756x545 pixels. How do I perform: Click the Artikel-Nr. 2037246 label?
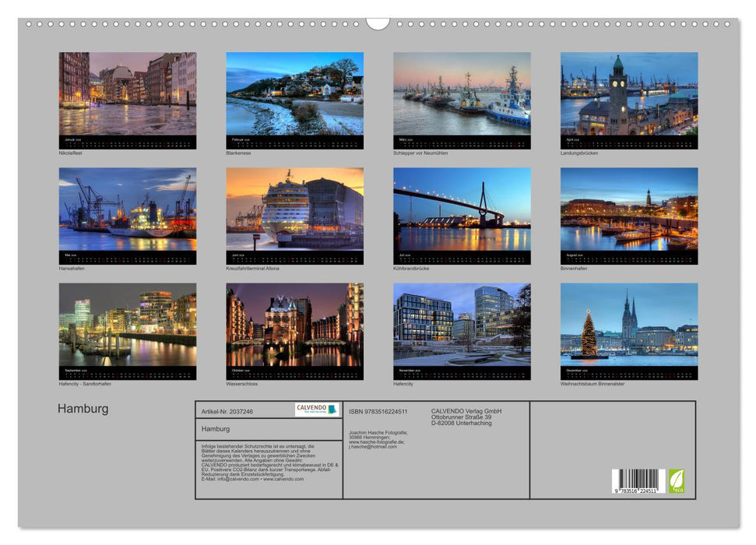pyautogui.click(x=228, y=411)
